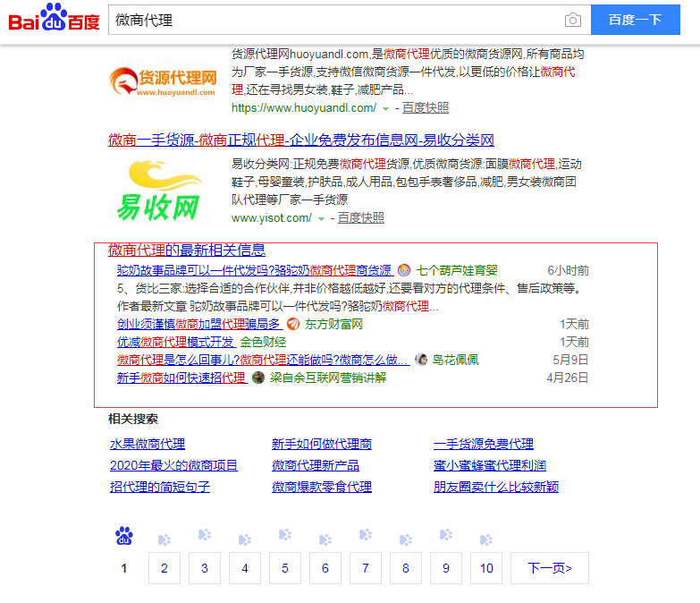The image size is (700, 603).
Task: Open related search 水果微商代理
Action: point(147,444)
